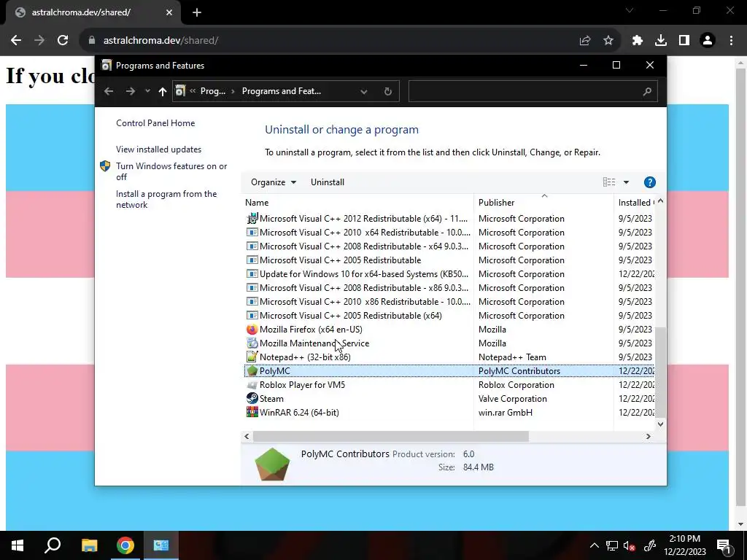Open Chrome extensions puzzle icon
747x560 pixels.
[638, 41]
